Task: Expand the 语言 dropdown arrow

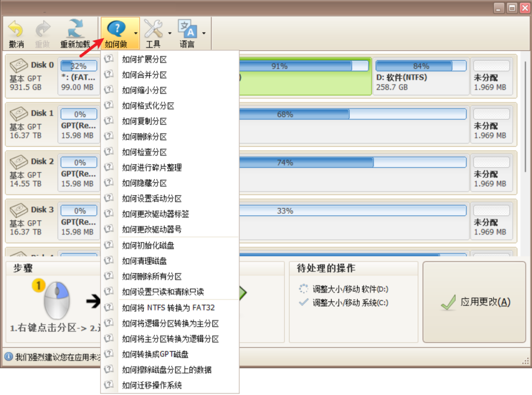Action: click(203, 33)
